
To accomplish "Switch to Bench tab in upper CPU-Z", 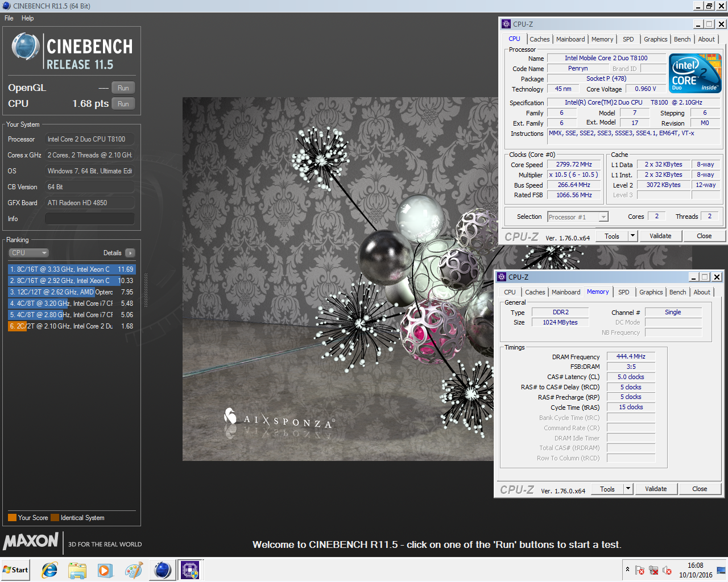I will point(682,39).
